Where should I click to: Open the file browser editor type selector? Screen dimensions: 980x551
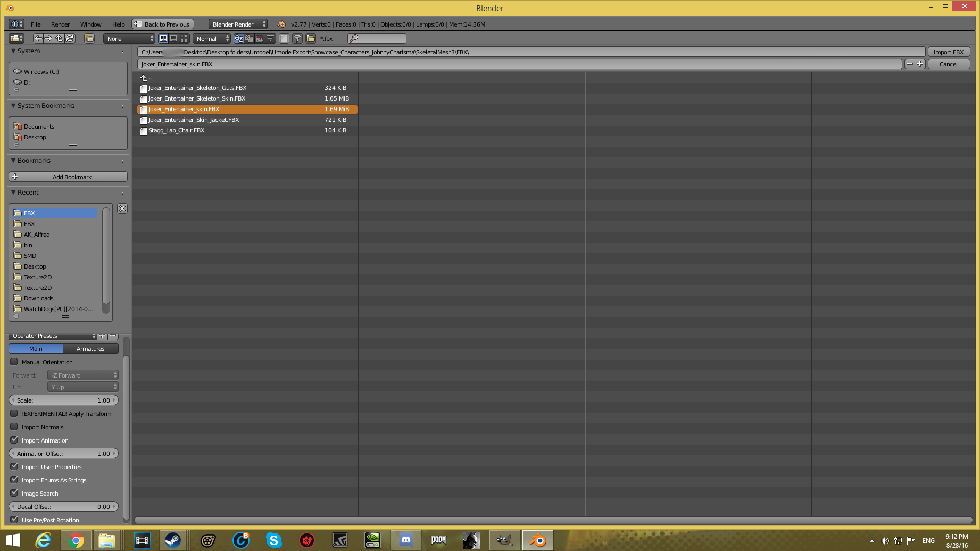click(x=17, y=38)
